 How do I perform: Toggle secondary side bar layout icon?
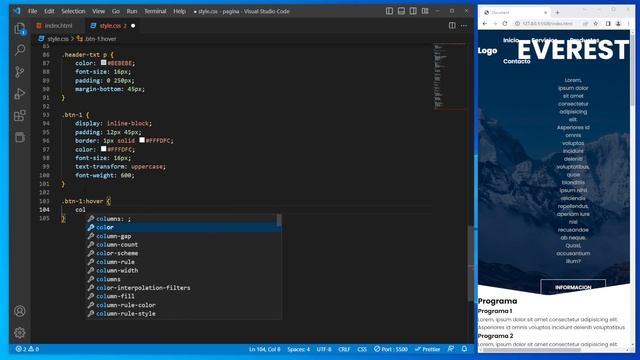point(413,11)
